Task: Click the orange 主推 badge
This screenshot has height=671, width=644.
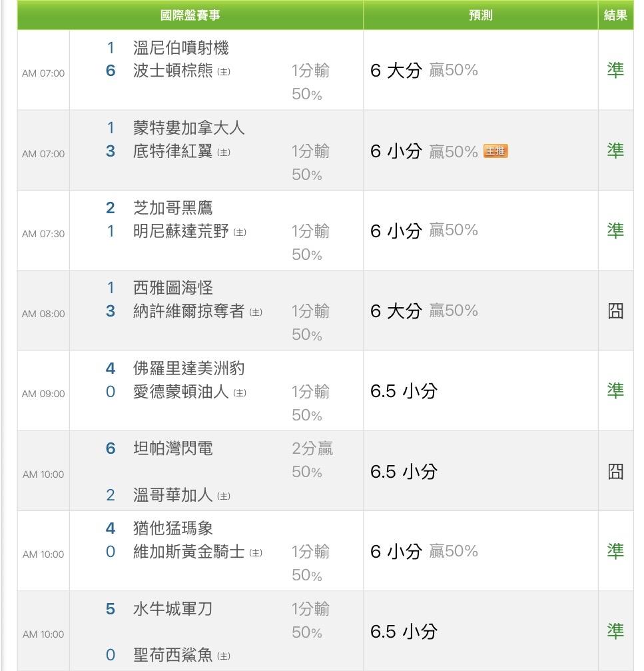Action: pos(495,151)
